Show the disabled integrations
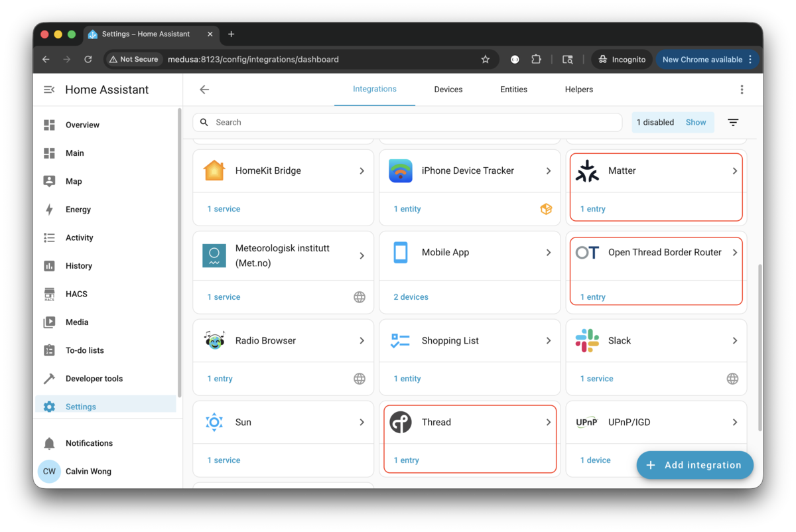The height and width of the screenshot is (532, 796). [x=696, y=123]
